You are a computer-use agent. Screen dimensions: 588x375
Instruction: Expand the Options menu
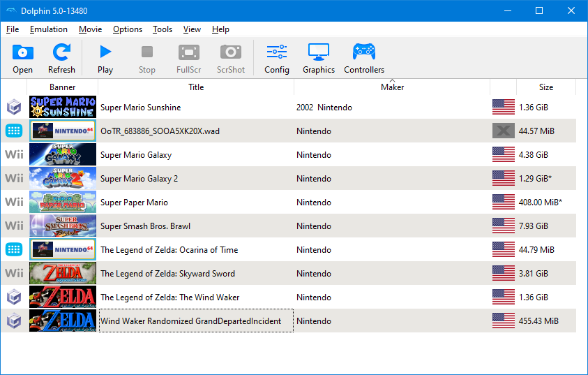(x=128, y=29)
